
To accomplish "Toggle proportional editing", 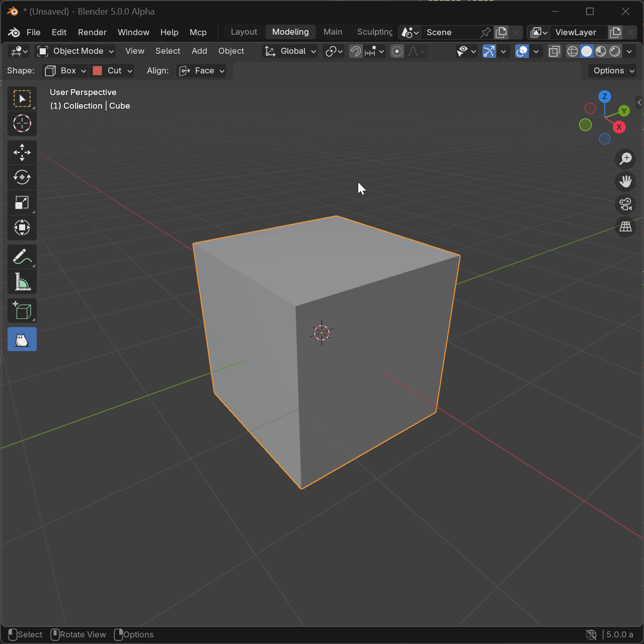I will 397,51.
